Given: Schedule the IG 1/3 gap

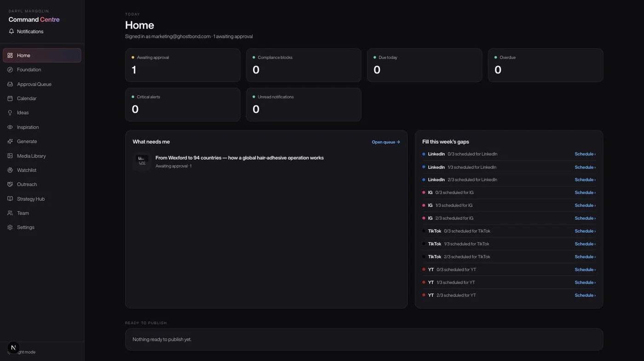Looking at the screenshot, I should 585,205.
